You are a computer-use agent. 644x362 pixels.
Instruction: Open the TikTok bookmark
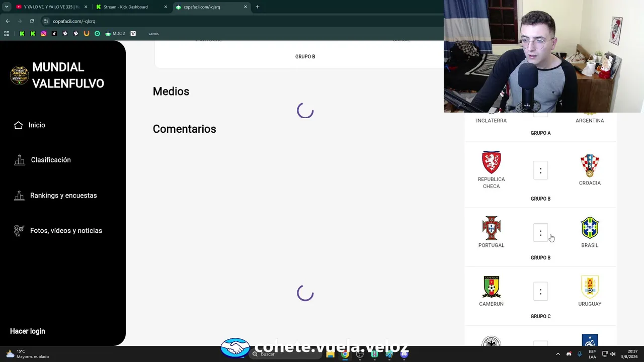pos(54,34)
